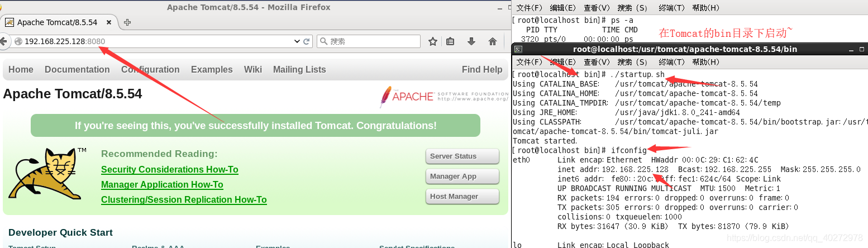868x248 pixels.
Task: Open 帮助(H) menu in front terminal
Action: tap(706, 62)
